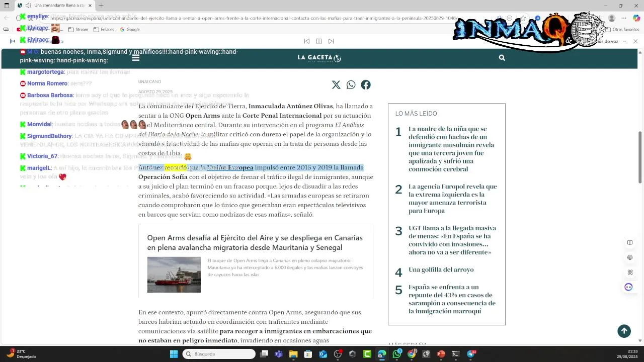Open La Gaceta hamburger menu

135,58
